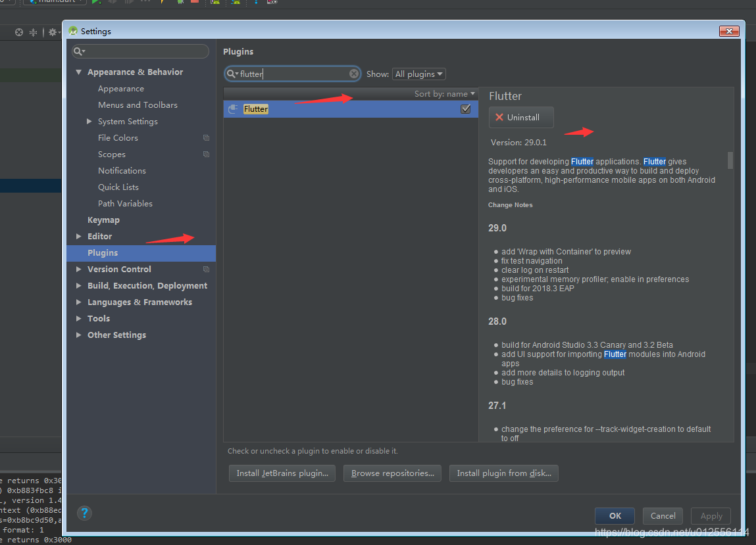
Task: Go to Notifications settings
Action: 122,170
